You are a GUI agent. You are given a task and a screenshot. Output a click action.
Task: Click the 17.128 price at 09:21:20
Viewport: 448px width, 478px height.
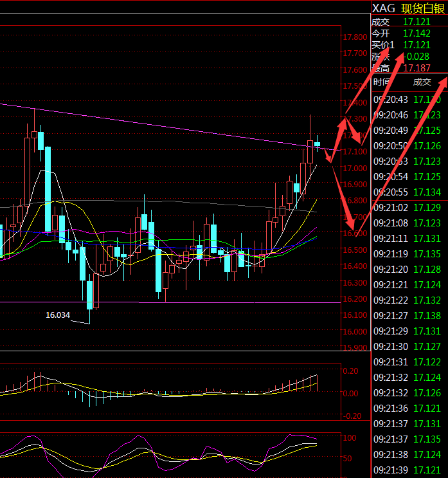[x=427, y=270]
